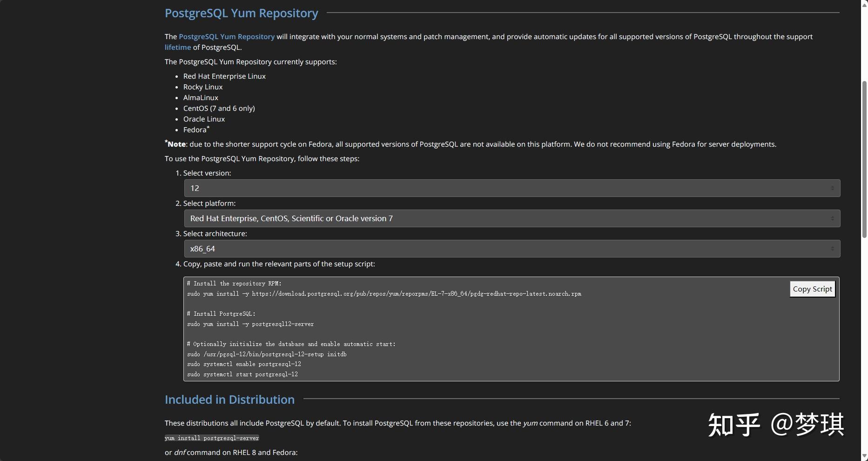Expand the Select platform dropdown
Screen dimensions: 868x461
tap(512, 218)
